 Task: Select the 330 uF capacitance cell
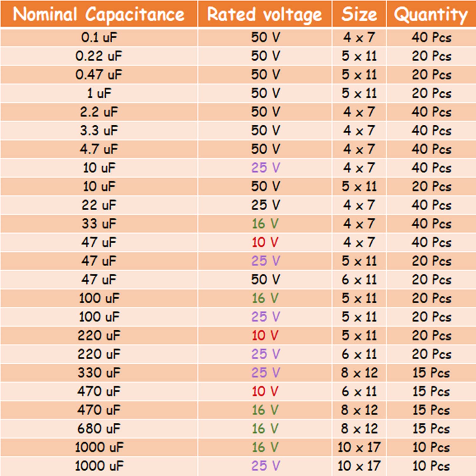[99, 373]
